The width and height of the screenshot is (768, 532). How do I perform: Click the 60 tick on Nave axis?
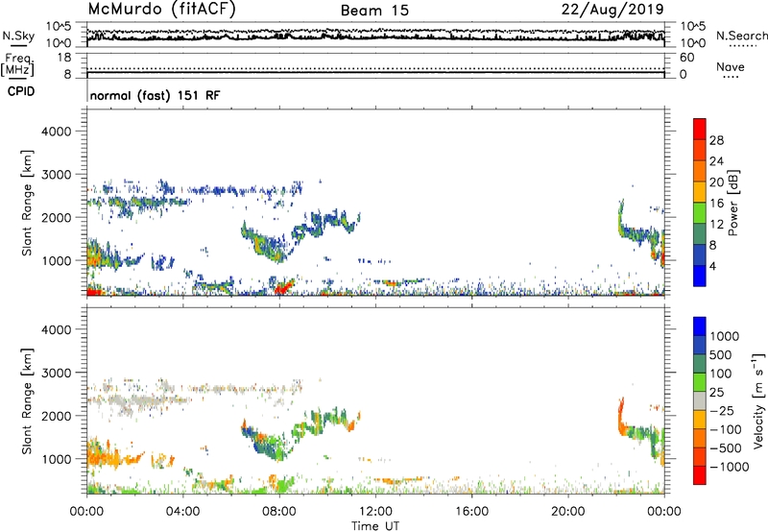pyautogui.click(x=686, y=58)
